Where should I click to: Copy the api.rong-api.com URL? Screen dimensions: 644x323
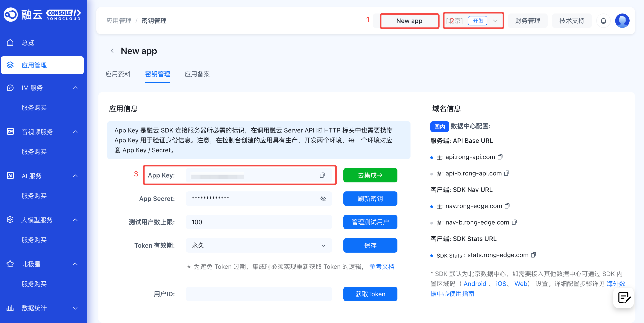pyautogui.click(x=500, y=157)
